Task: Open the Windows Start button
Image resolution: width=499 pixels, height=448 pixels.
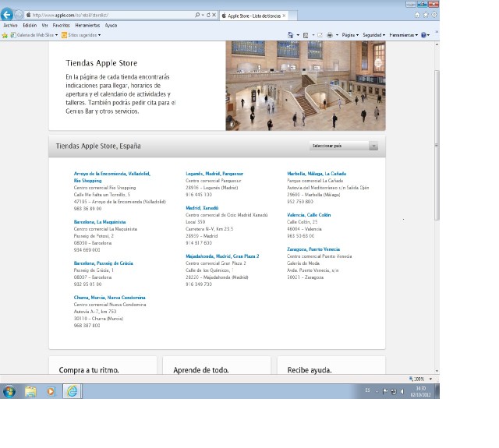Action: [9, 391]
